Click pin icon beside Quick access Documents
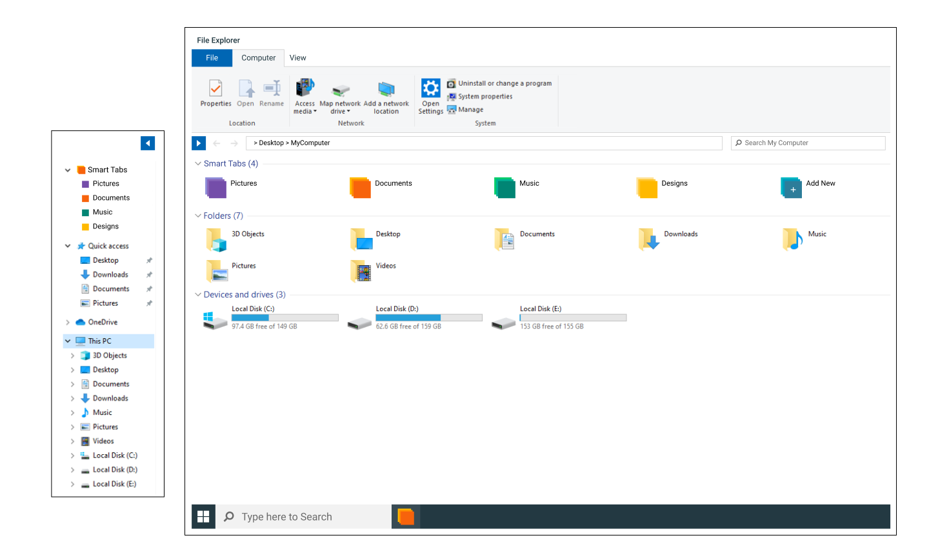The image size is (929, 560). click(x=149, y=289)
